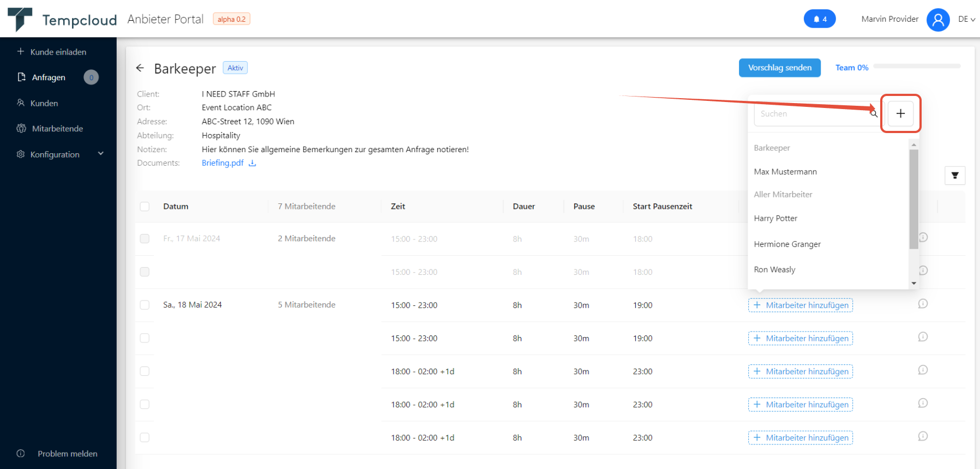Click the employee list scrollbar thumb

[x=913, y=199]
